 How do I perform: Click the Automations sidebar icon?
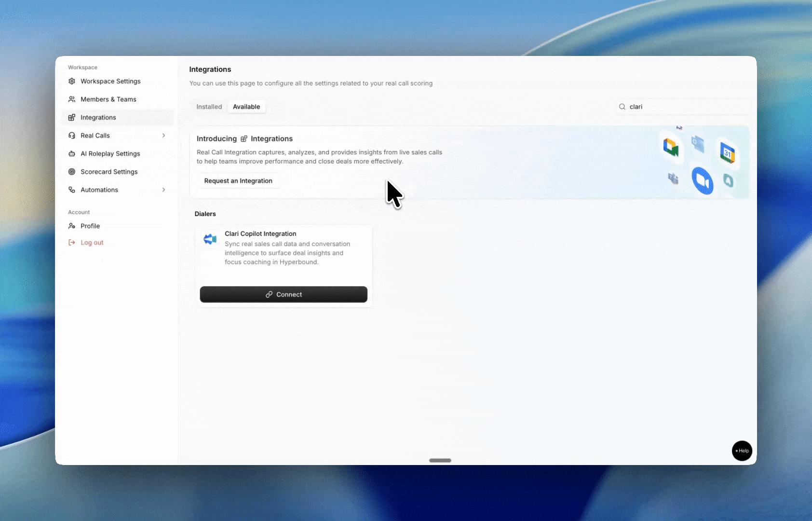click(x=72, y=190)
